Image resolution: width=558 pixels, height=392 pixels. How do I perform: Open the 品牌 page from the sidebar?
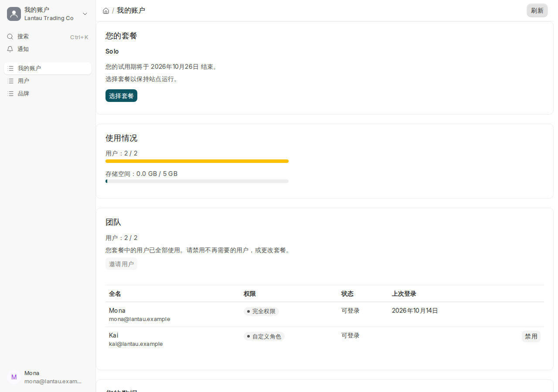48,94
